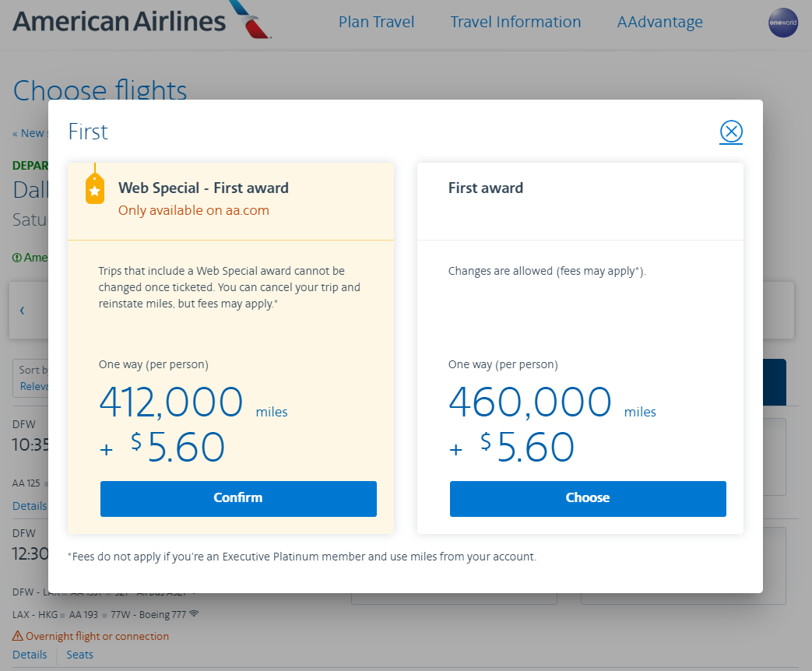Click the oneworld alliance badge
Viewport: 812px width, 671px height.
782,23
